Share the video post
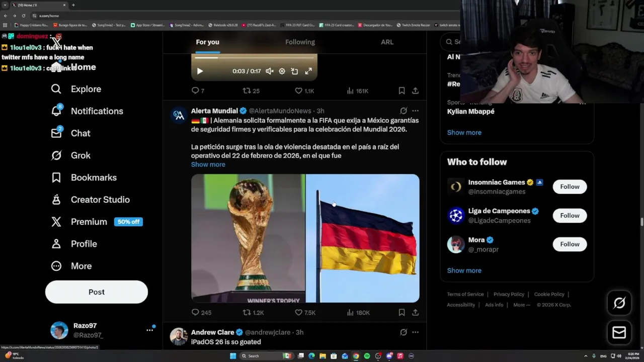The image size is (644, 362). tap(415, 90)
